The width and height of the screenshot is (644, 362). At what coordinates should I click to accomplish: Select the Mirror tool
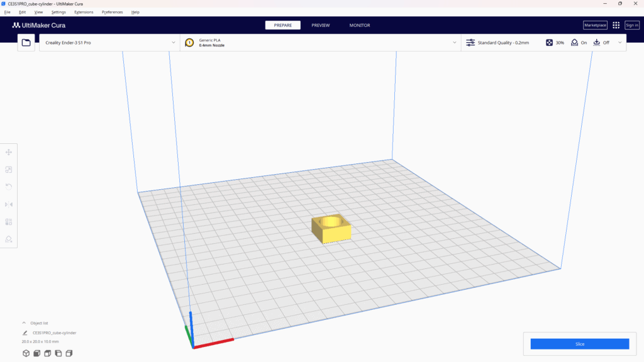[8, 204]
